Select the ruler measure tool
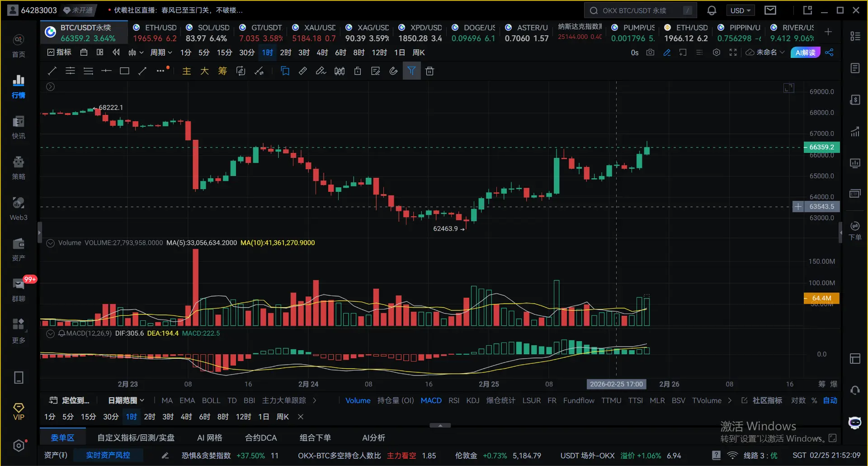Image resolution: width=868 pixels, height=466 pixels. click(x=303, y=71)
